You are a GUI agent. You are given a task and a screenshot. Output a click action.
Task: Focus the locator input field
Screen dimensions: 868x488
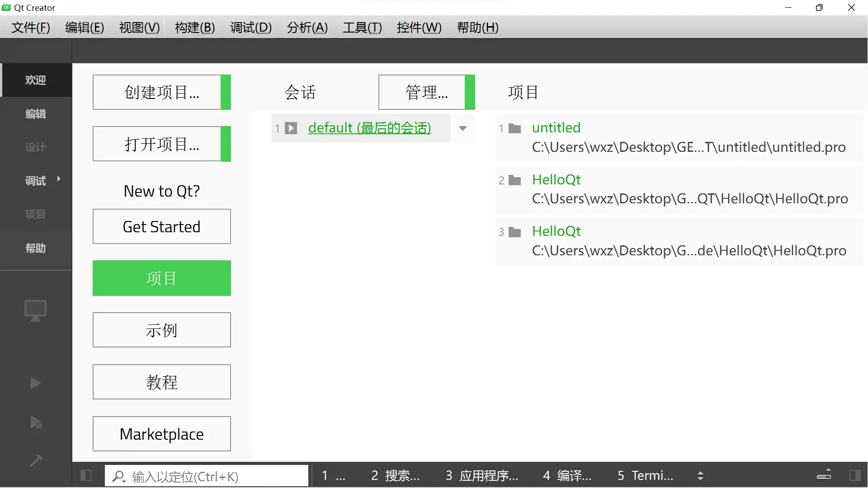tap(207, 476)
